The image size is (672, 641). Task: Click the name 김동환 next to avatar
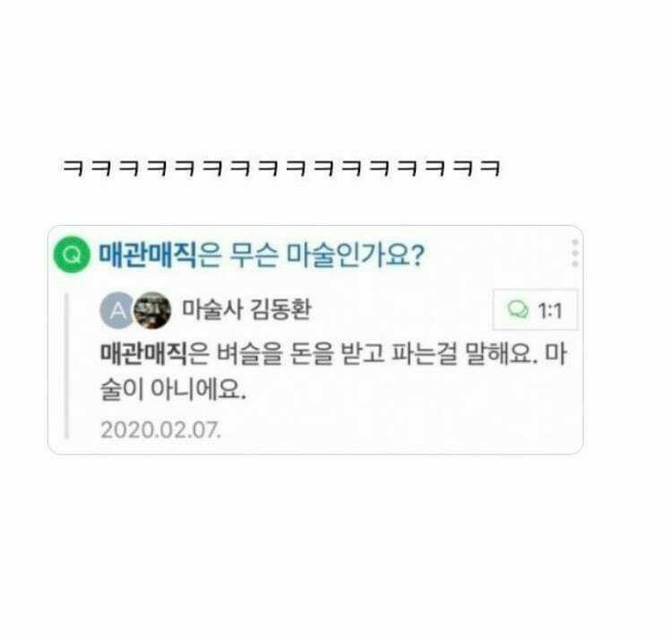tap(280, 309)
